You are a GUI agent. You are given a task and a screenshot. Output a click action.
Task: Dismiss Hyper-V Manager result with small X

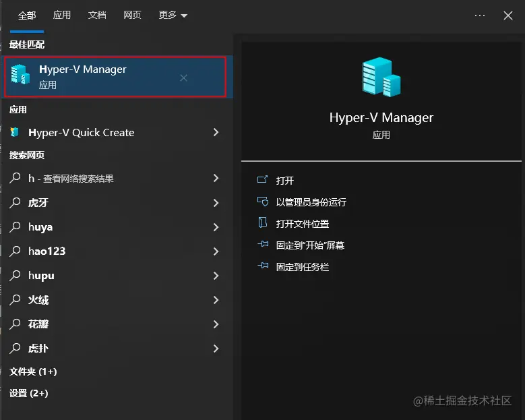183,78
